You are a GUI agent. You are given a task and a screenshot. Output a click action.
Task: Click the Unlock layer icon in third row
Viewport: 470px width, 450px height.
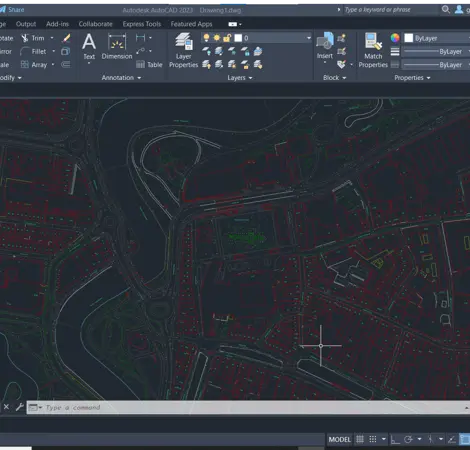pyautogui.click(x=245, y=64)
